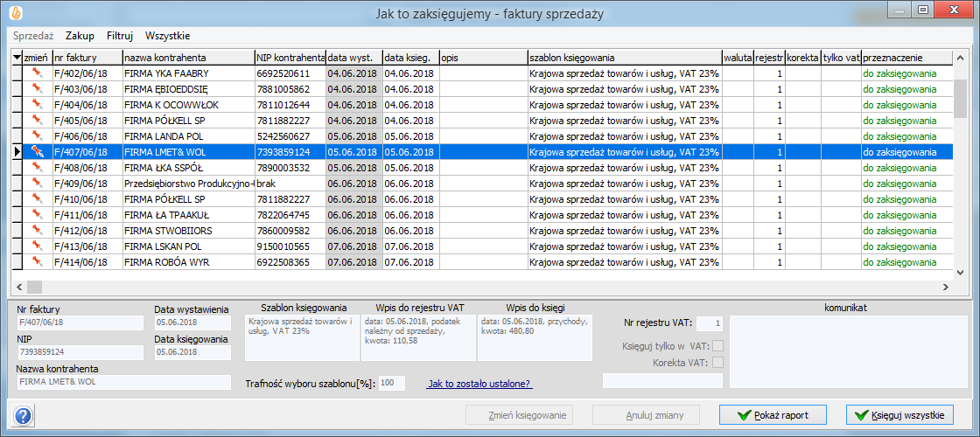This screenshot has height=437, width=980.
Task: Open the table column selector arrow in header corner
Action: [17, 58]
